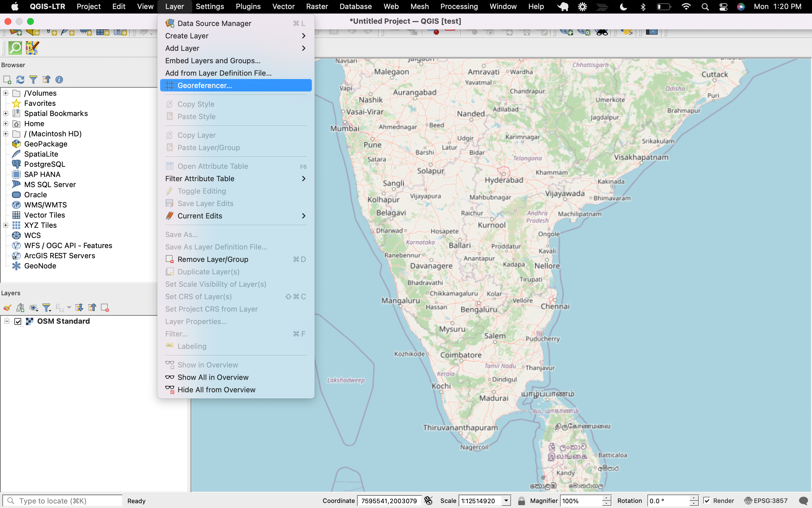Select ArcGIS REST Servers in Browser
Image resolution: width=812 pixels, height=508 pixels.
pyautogui.click(x=59, y=256)
